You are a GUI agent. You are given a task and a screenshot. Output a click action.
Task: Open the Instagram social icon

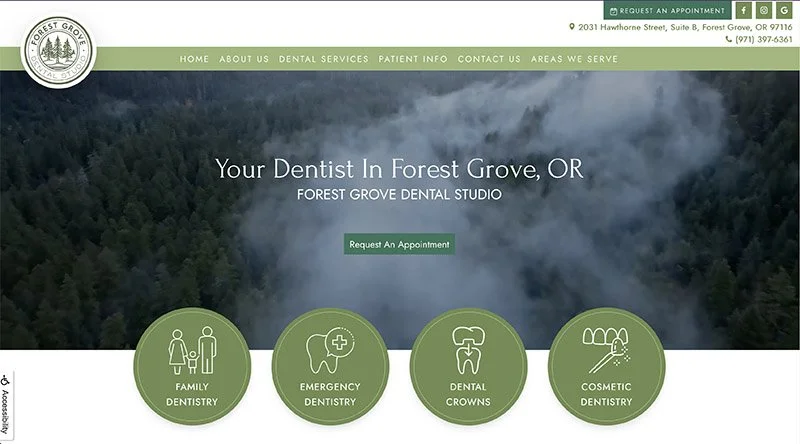pyautogui.click(x=764, y=10)
